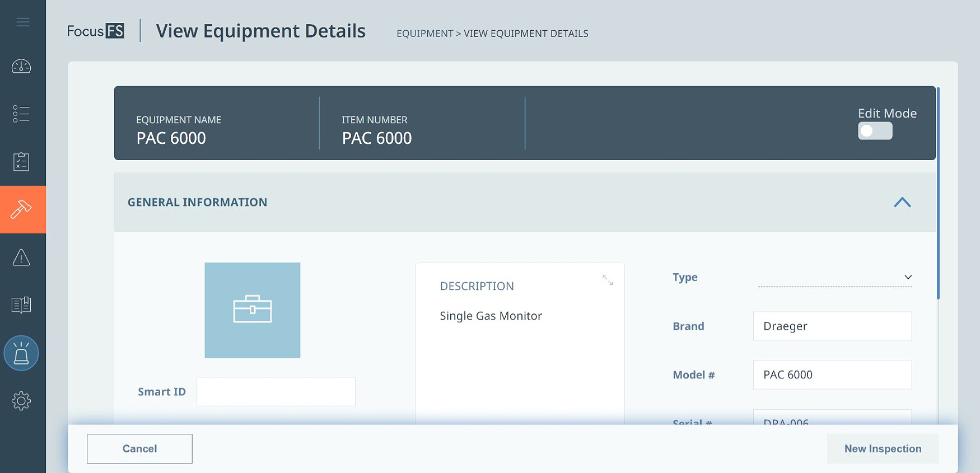Click the EQUIPMENT NAME label

(x=179, y=120)
